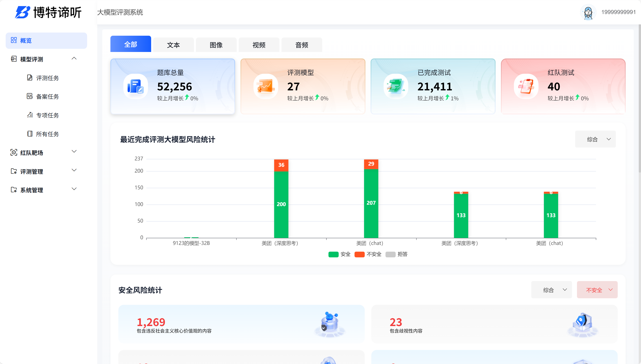Open 专项任务 from the sidebar

[x=30, y=115]
